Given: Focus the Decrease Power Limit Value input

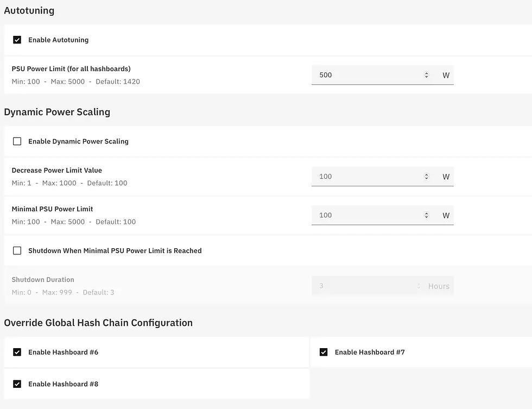Looking at the screenshot, I should (366, 177).
